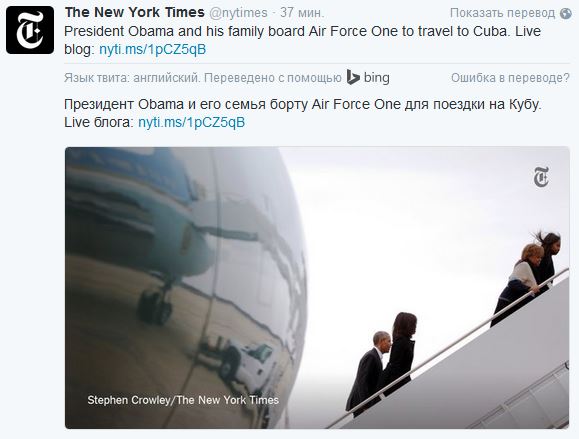The width and height of the screenshot is (579, 439).
Task: Click Показать перевод link
Action: 503,13
